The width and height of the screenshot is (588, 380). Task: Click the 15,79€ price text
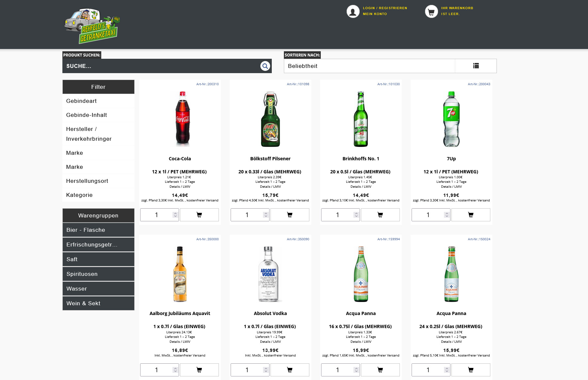[270, 195]
